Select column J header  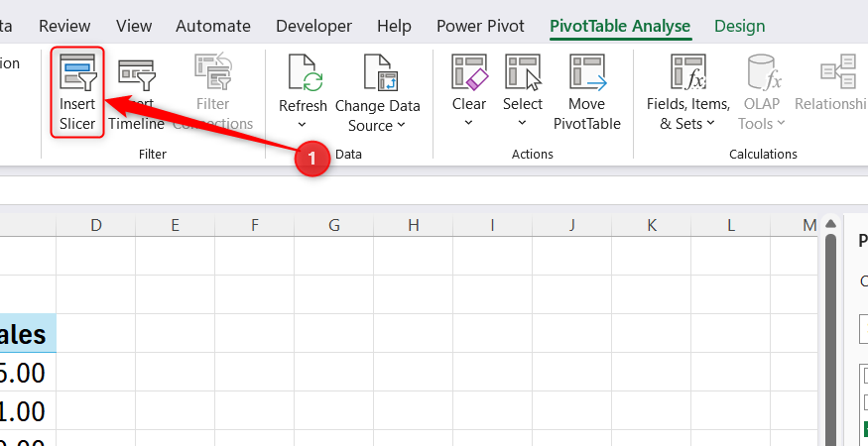[571, 225]
